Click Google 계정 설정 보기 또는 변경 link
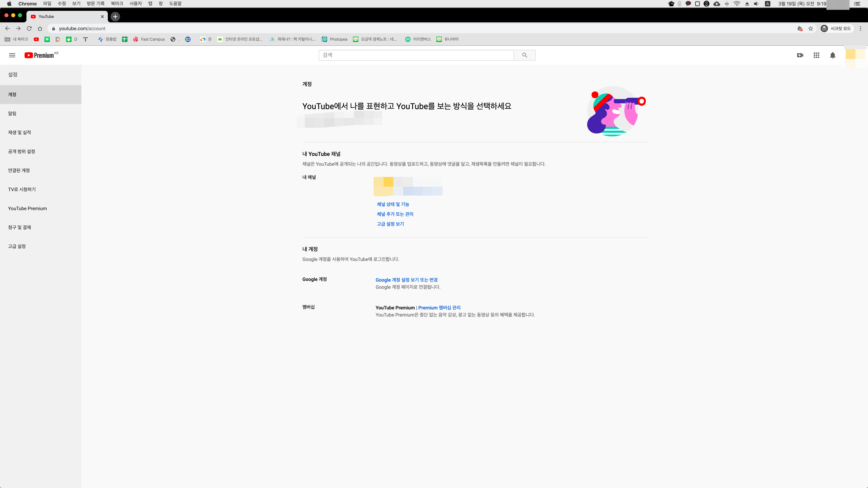Viewport: 868px width, 488px height. (x=406, y=280)
